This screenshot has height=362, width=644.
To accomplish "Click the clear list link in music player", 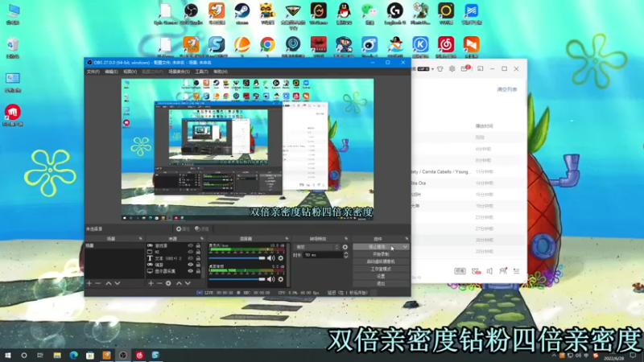I will pyautogui.click(x=507, y=89).
